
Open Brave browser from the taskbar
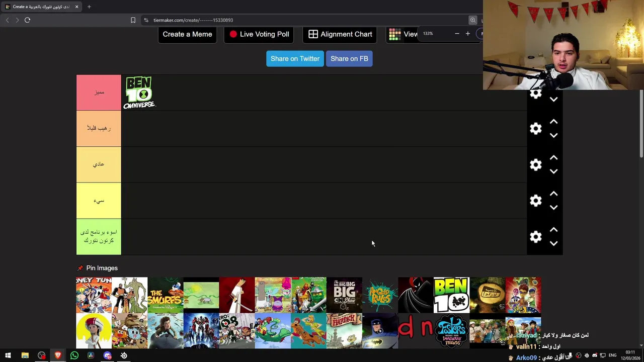click(58, 355)
